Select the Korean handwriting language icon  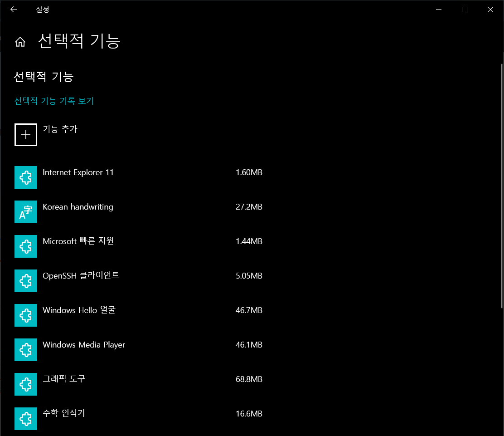tap(26, 212)
